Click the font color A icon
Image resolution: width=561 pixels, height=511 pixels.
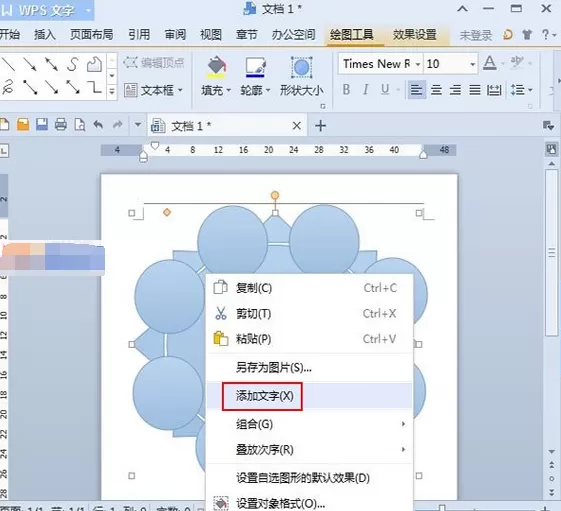pos(489,64)
